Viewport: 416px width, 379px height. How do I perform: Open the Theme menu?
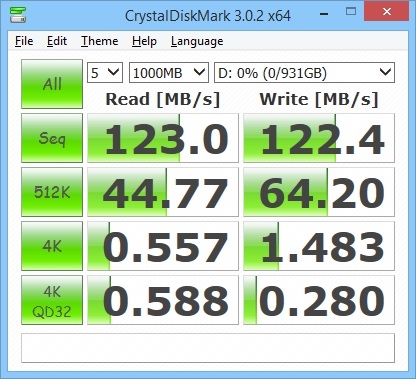pyautogui.click(x=100, y=41)
